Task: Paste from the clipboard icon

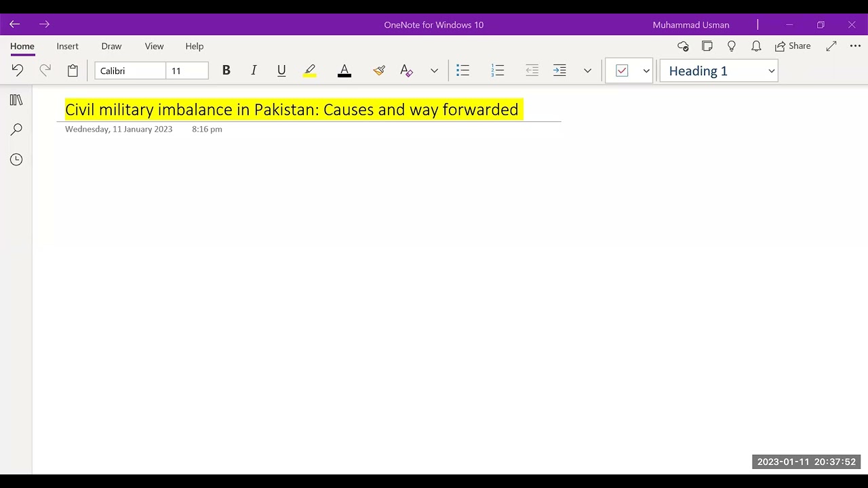Action: coord(73,70)
